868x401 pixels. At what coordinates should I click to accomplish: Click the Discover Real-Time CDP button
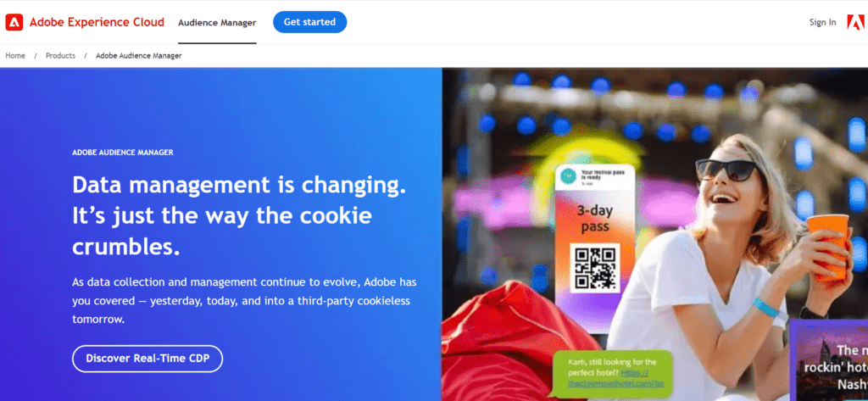pos(147,359)
